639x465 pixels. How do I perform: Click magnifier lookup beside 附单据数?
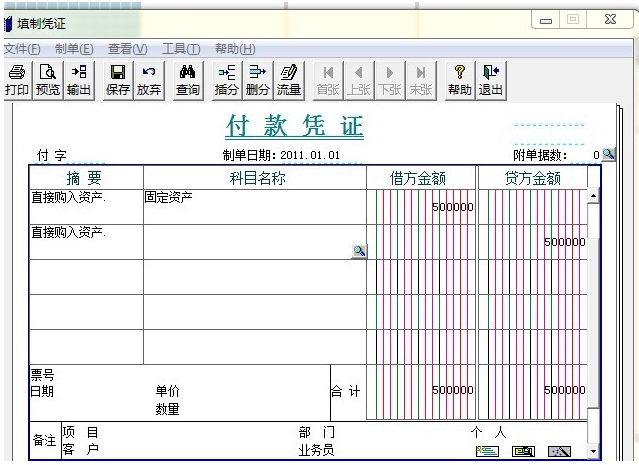608,154
